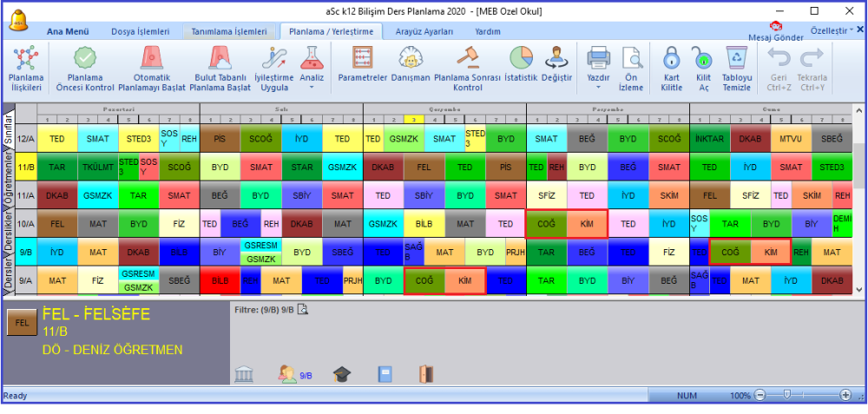868x414 pixels.
Task: Select DEMİH card in 10/A row
Action: click(x=842, y=224)
